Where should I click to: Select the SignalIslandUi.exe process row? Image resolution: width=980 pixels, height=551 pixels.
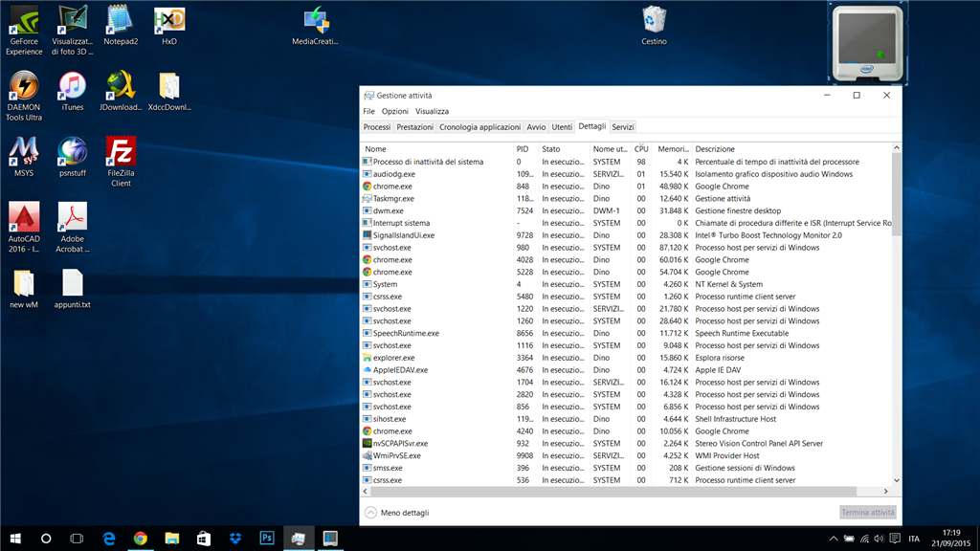(627, 235)
